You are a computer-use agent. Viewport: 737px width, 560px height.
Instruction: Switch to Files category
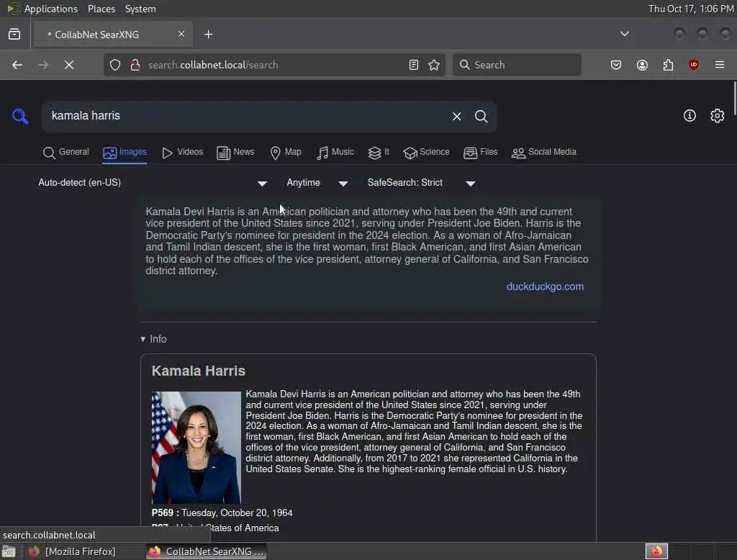(x=480, y=153)
